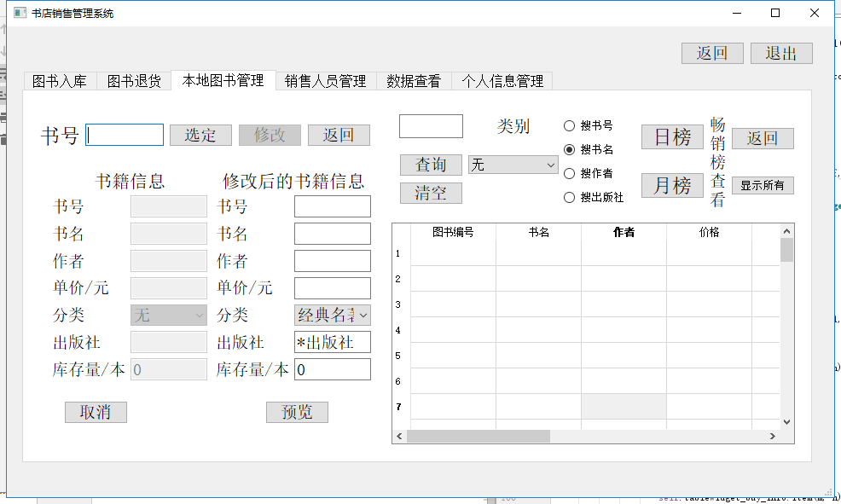
Task: Click the 书号 input field at top
Action: coord(125,135)
